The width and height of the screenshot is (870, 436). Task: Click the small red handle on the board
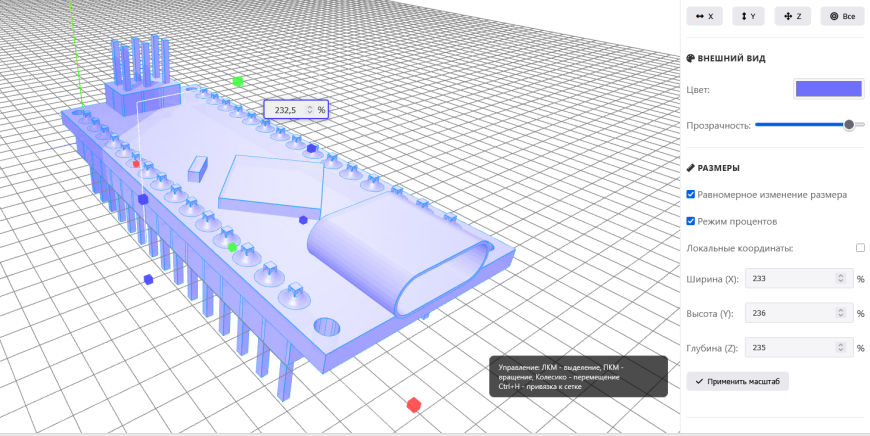point(136,164)
